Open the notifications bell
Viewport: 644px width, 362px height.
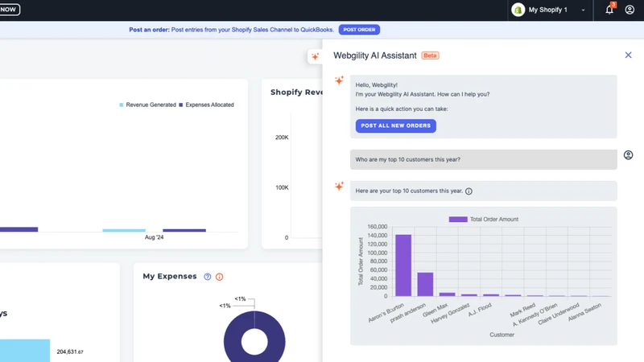pos(609,10)
